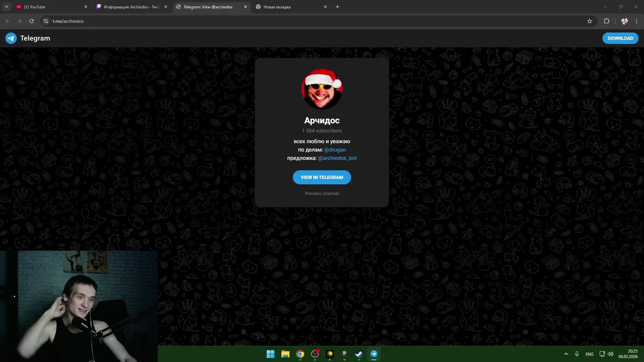This screenshot has width=644, height=362.
Task: Open the yellow starburst app on the taskbar
Action: pos(330,354)
